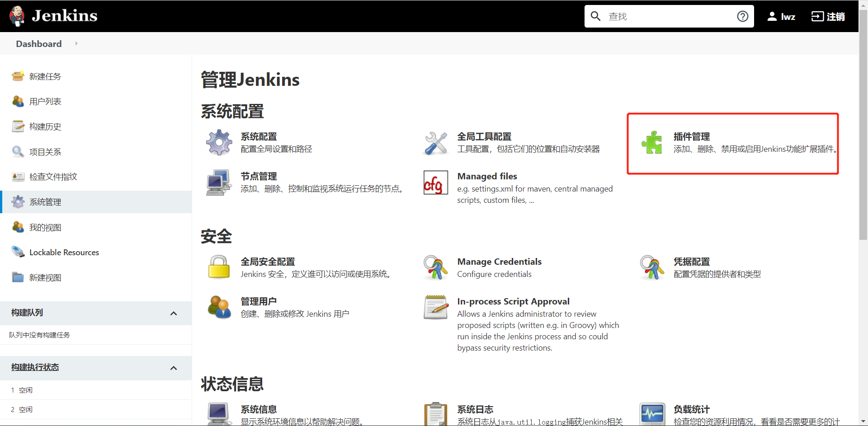Viewport: 868px width, 426px height.
Task: Click the 构建执行状态 heading link
Action: point(35,367)
